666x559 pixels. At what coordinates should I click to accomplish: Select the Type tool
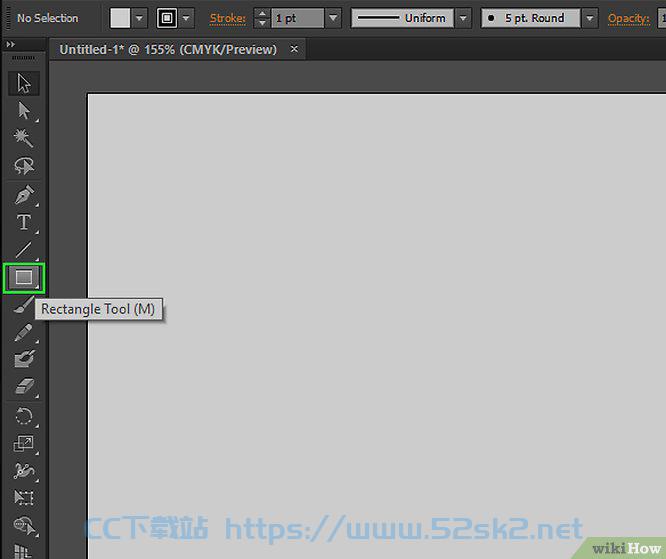pyautogui.click(x=24, y=222)
